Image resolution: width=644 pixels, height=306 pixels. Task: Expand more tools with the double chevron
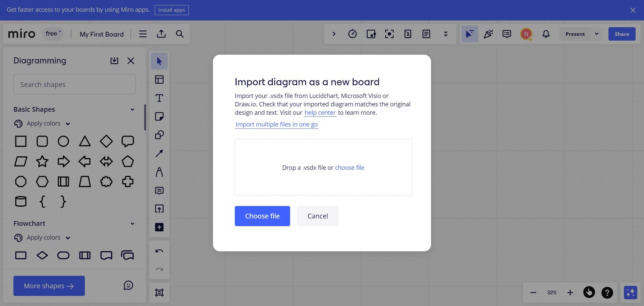point(445,34)
